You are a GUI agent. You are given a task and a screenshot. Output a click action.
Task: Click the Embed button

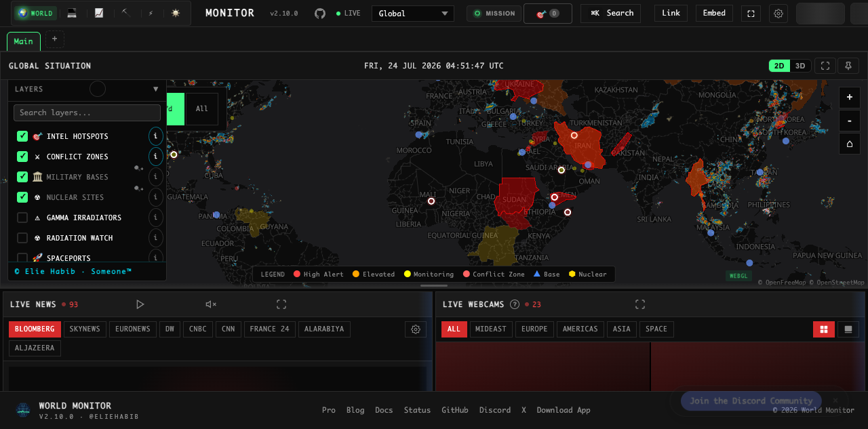(x=714, y=13)
